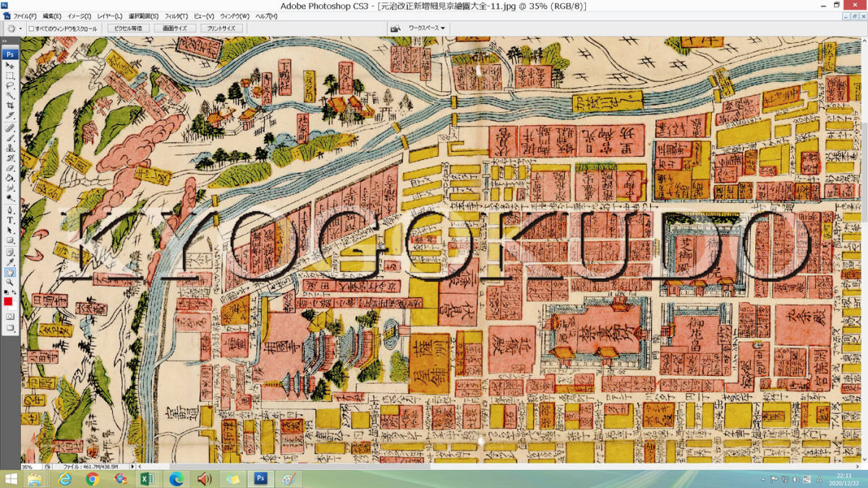Open the Go to Bridge icon
The image size is (868, 488).
(x=395, y=28)
